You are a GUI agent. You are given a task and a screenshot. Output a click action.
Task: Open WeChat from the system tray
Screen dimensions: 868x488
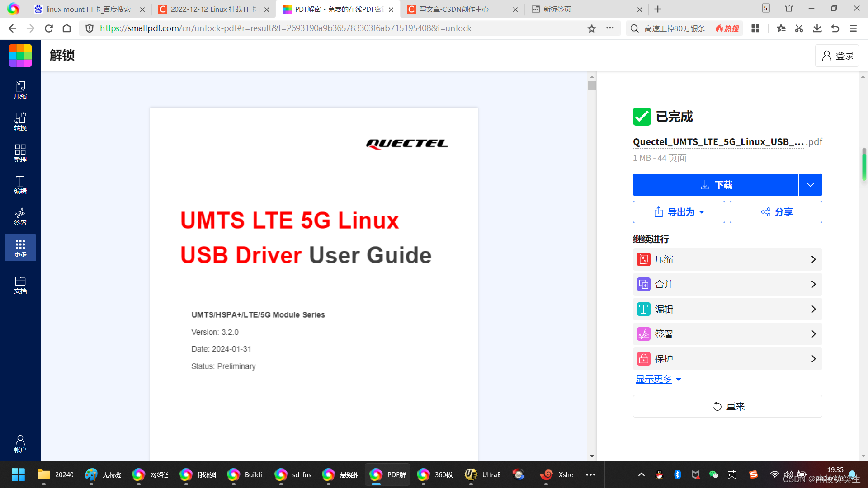714,474
